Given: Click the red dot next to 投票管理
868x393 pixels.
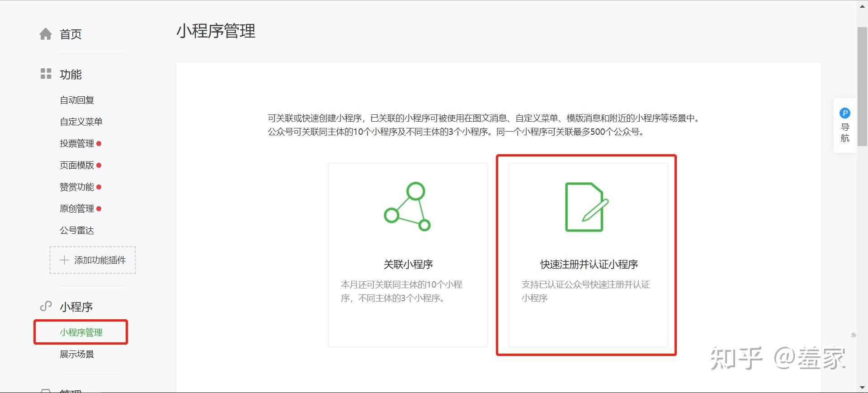Looking at the screenshot, I should 99,143.
